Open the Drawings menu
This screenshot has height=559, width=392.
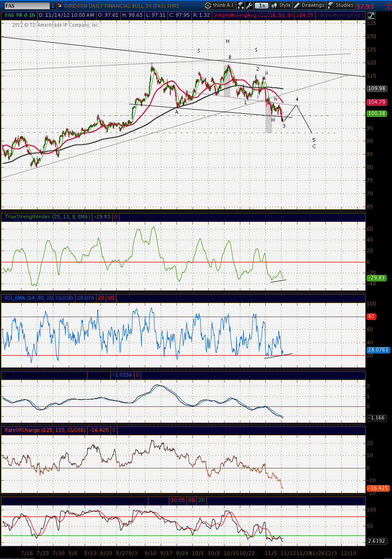pos(309,5)
